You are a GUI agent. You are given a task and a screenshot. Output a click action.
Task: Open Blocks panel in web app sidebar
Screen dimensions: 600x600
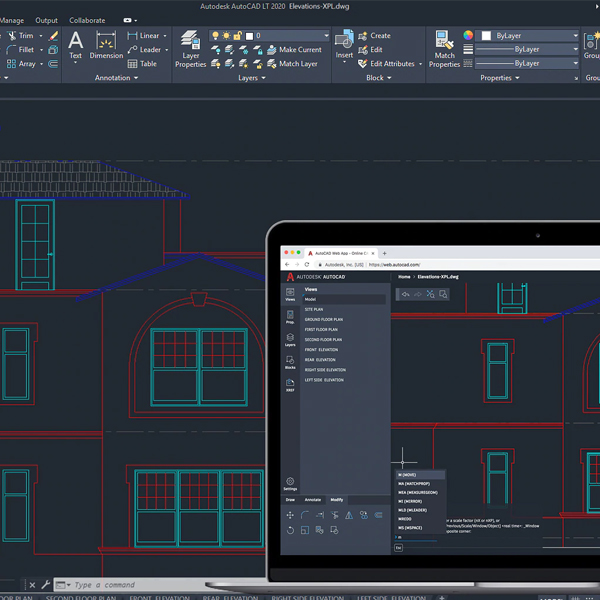click(290, 362)
